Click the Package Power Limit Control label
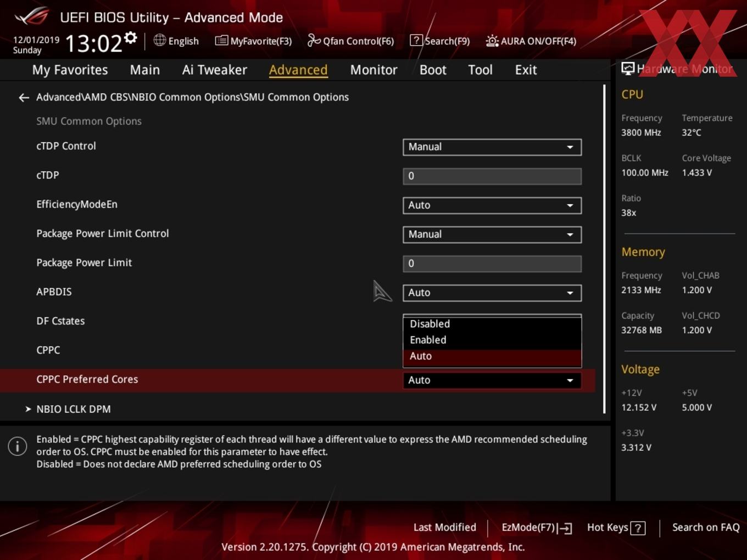 coord(103,233)
